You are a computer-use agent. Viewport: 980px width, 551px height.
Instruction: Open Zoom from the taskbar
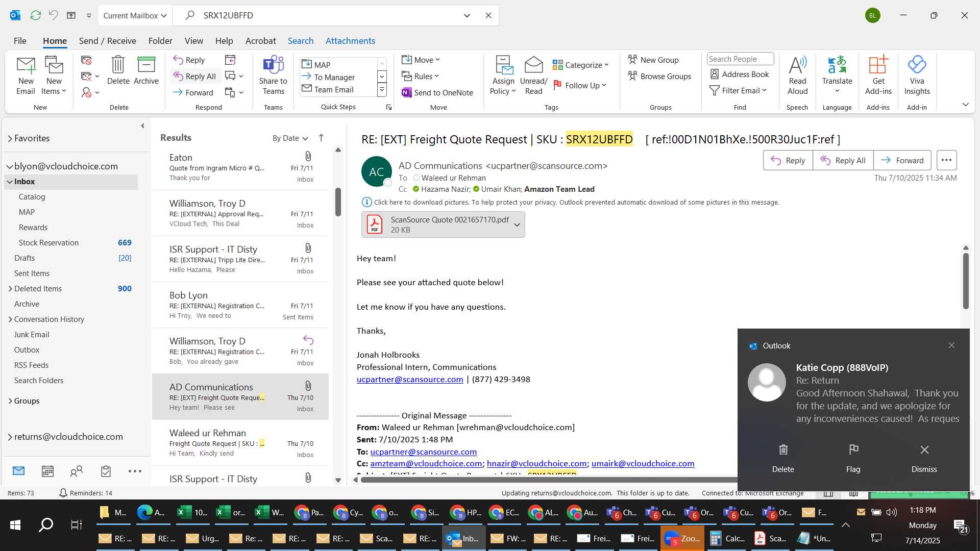pyautogui.click(x=682, y=538)
